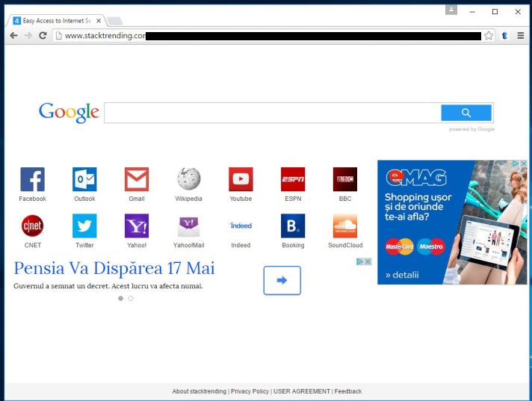Click the blue extension icon beside star
The width and height of the screenshot is (532, 401).
[504, 36]
